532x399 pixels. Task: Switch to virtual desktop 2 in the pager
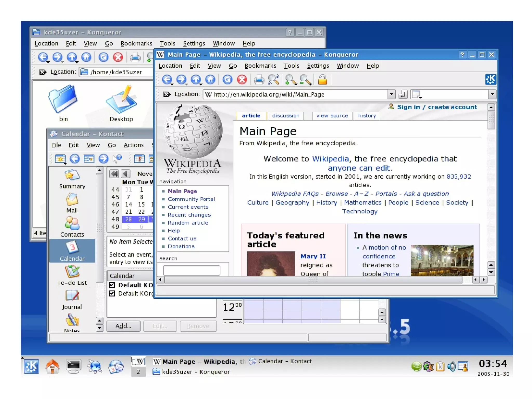tap(138, 372)
